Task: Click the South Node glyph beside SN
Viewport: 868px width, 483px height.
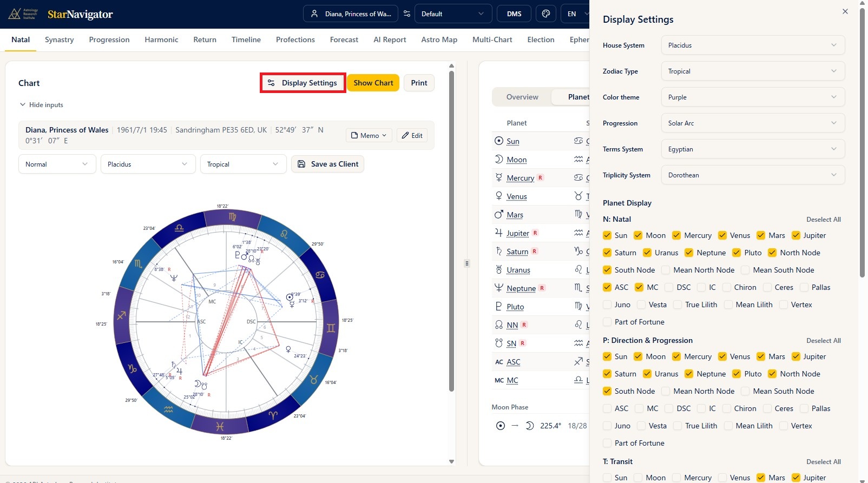Action: pyautogui.click(x=499, y=343)
